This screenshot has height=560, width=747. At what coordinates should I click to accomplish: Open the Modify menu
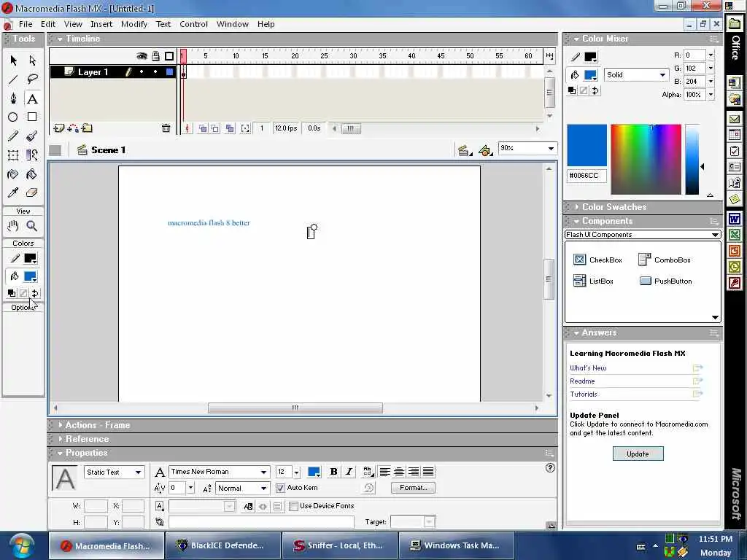click(x=134, y=24)
